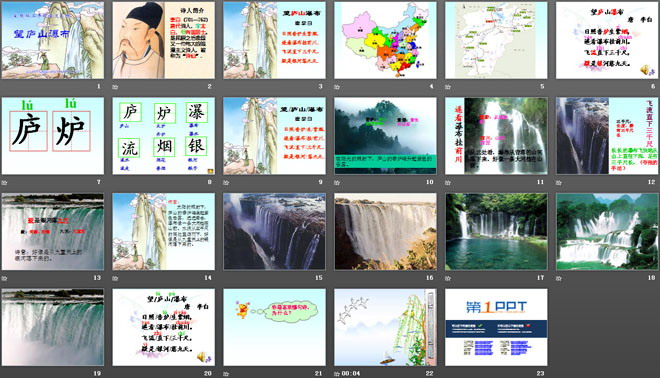This screenshot has width=660, height=378.
Task: Select slide 9 poem thumbnail
Action: [274, 136]
